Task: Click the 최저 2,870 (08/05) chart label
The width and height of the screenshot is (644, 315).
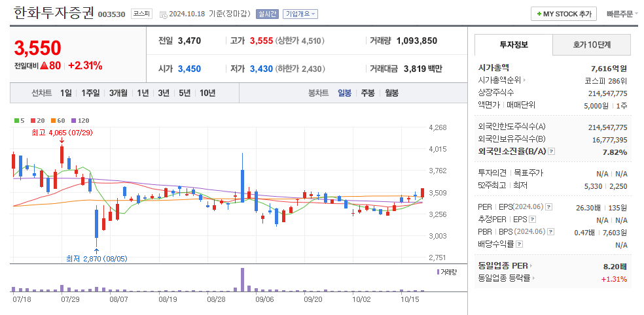Action: point(96,259)
